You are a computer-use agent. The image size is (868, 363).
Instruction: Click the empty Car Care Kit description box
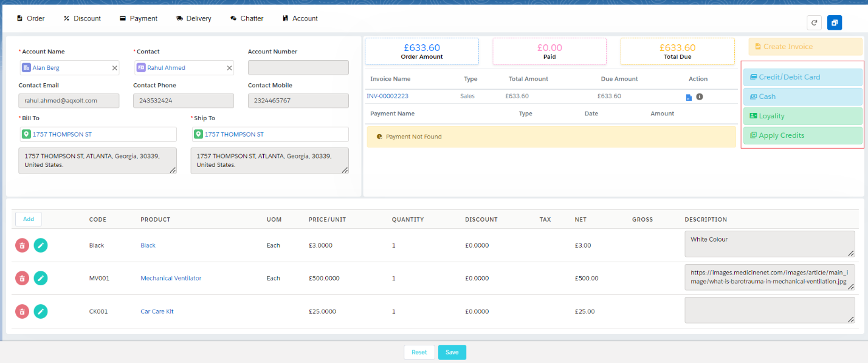point(770,310)
